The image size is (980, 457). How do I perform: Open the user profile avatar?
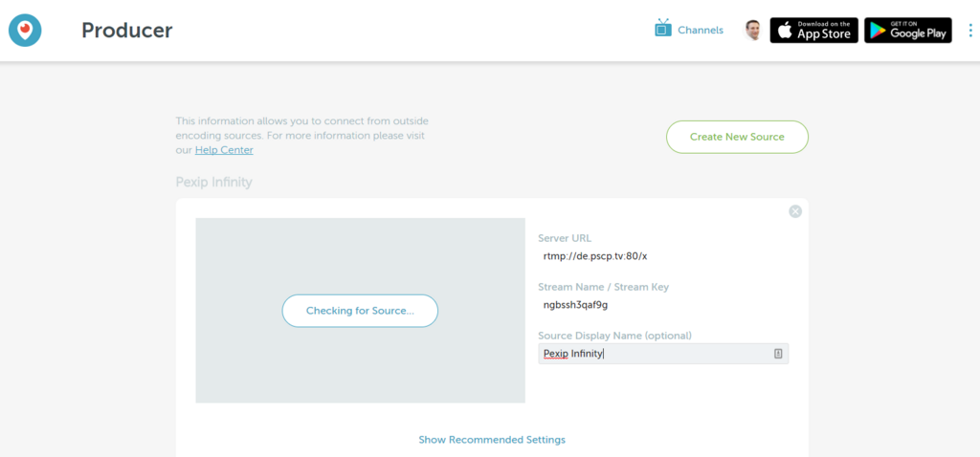click(753, 30)
